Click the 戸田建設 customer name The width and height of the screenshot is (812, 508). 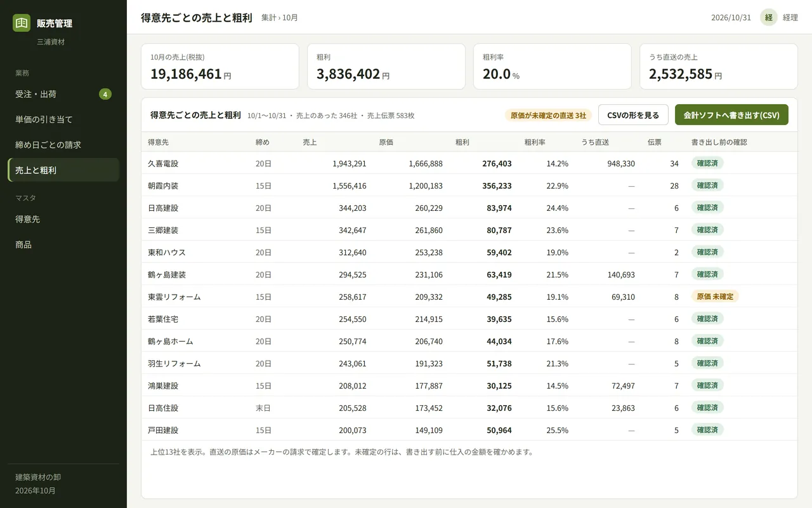163,430
